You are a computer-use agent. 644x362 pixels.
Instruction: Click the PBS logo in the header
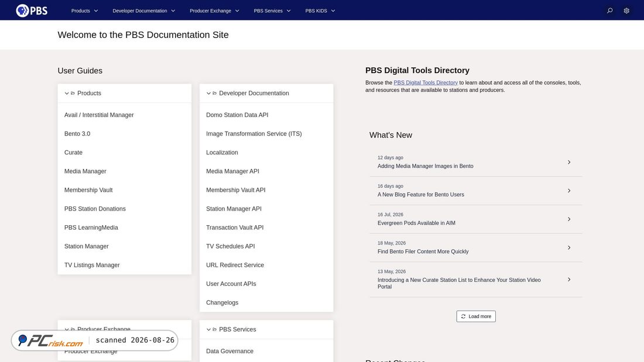pos(32,11)
